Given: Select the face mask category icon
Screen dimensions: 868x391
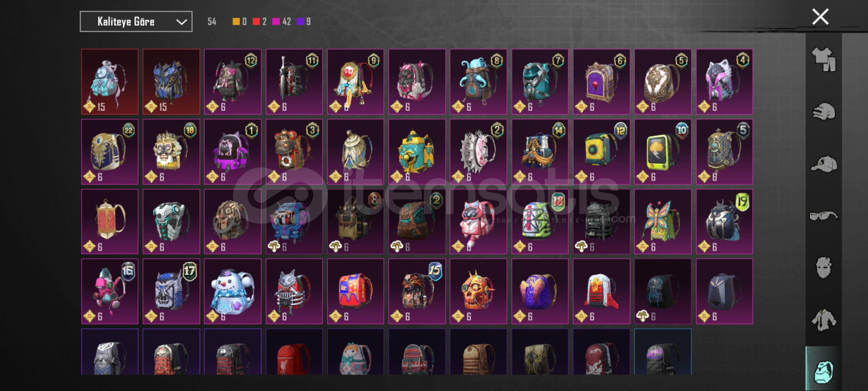Looking at the screenshot, I should click(824, 268).
